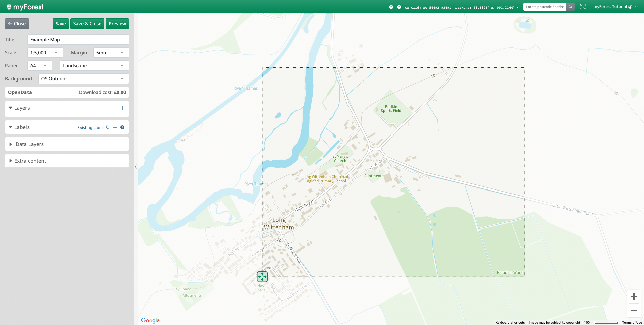
Task: Click the move print area handle
Action: click(262, 277)
